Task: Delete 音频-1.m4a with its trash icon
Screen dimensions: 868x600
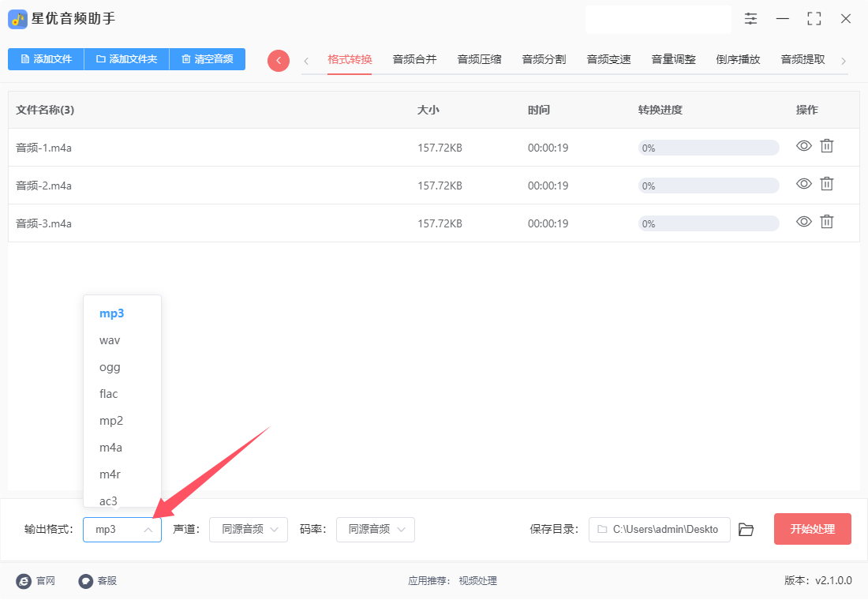Action: click(x=826, y=146)
